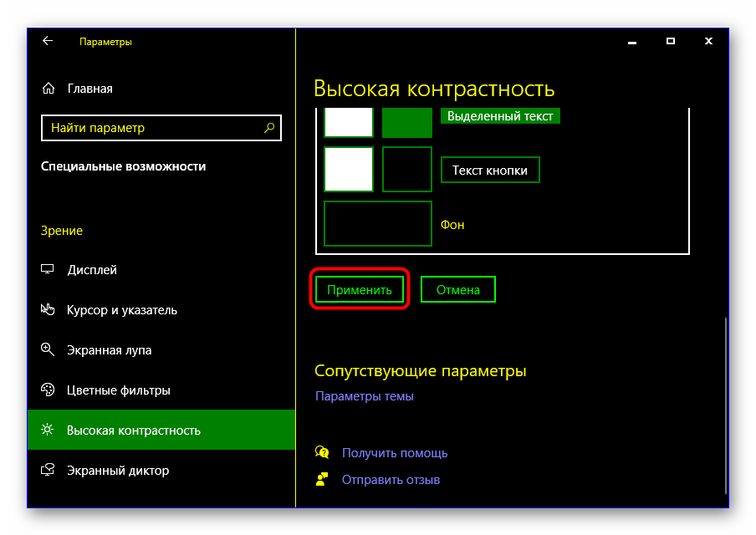The image size is (756, 535).
Task: Pick white swatch for selected text color
Action: [349, 122]
